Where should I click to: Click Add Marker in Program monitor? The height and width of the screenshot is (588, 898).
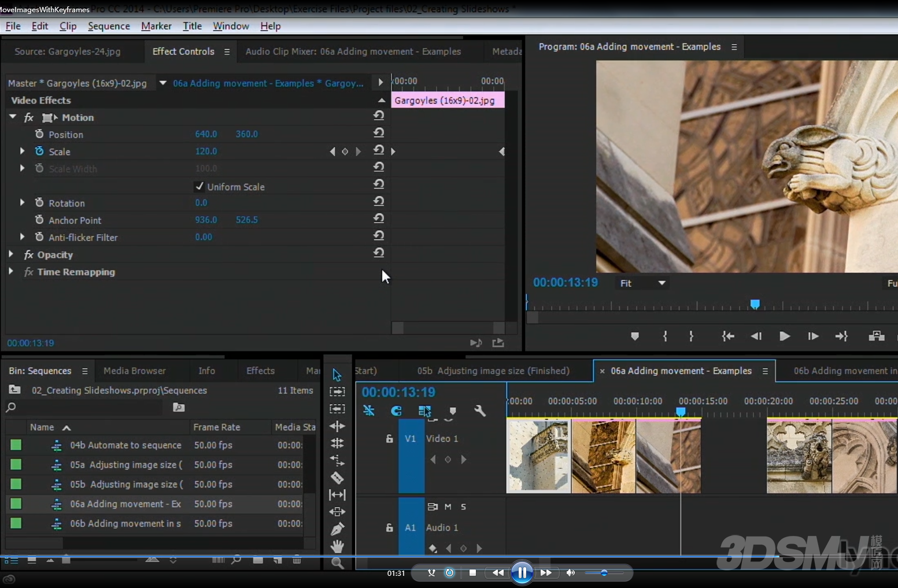[x=635, y=336]
